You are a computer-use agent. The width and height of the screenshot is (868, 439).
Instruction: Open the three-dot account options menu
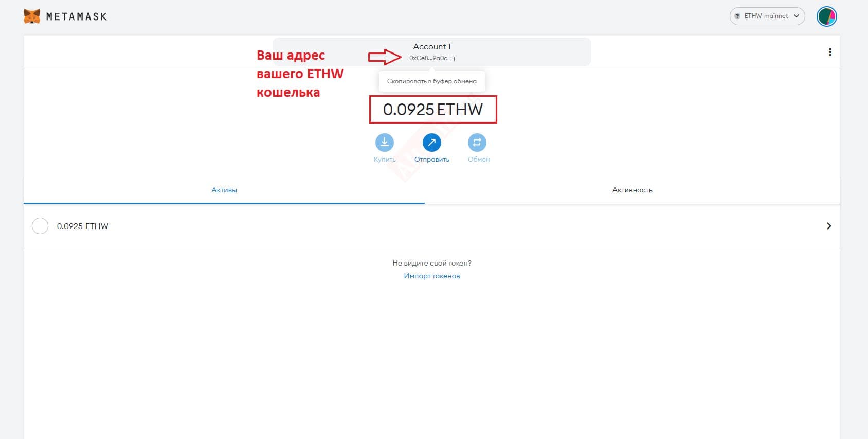(830, 52)
